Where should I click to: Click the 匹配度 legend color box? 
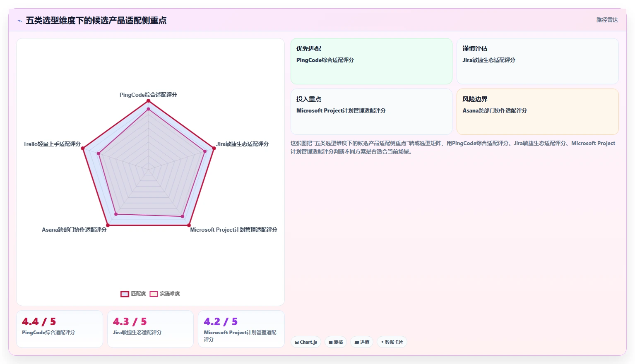click(125, 294)
